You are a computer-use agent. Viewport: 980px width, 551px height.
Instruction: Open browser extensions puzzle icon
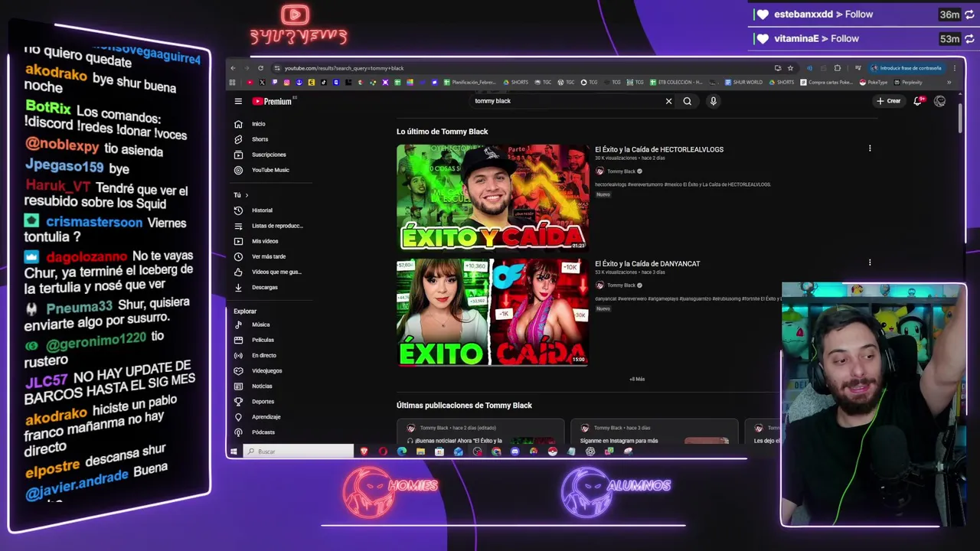(x=837, y=68)
